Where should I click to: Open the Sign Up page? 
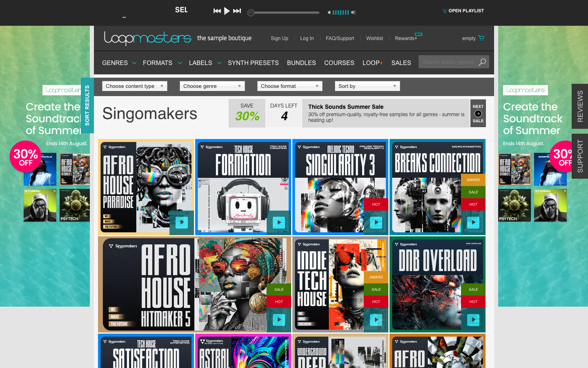pos(279,38)
